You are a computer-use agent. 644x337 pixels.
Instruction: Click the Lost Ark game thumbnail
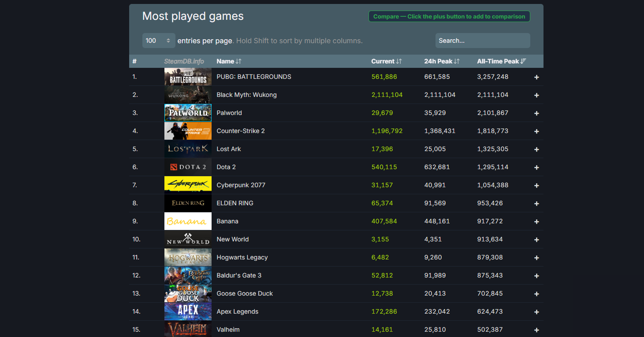pos(188,149)
